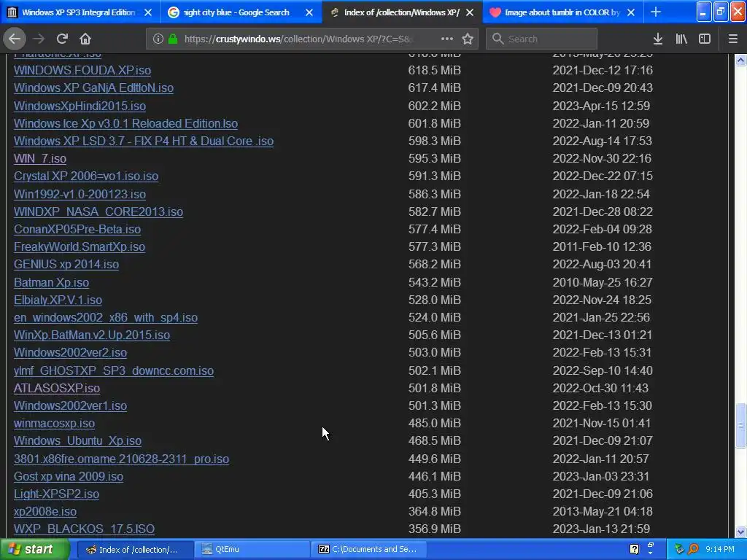Click the Index of /collection taskbar button
The image size is (747, 560).
pos(135,550)
